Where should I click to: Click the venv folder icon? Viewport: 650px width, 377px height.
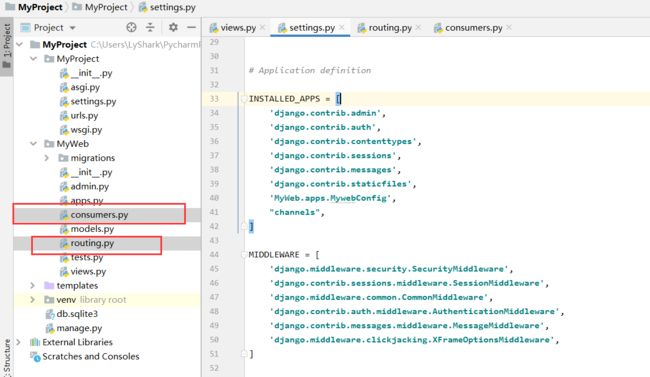[49, 299]
